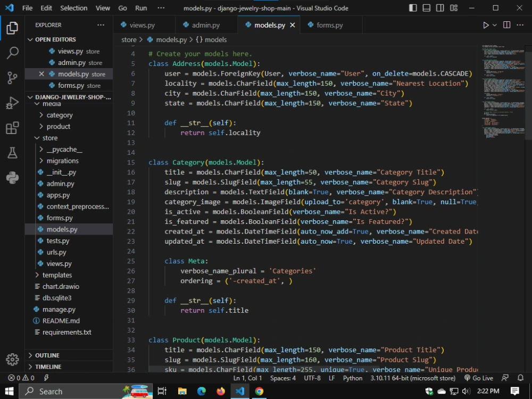Open File Explorer from taskbar
Viewport: 532px width, 399px height.
click(182, 391)
